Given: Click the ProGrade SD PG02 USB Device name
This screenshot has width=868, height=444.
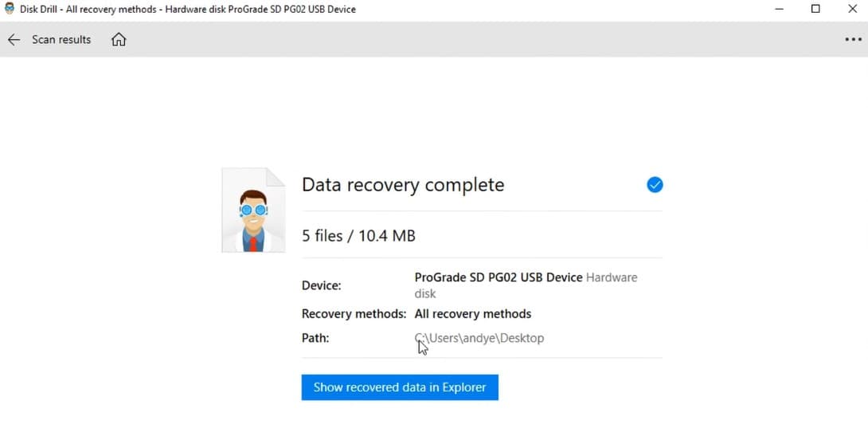Looking at the screenshot, I should coord(499,277).
